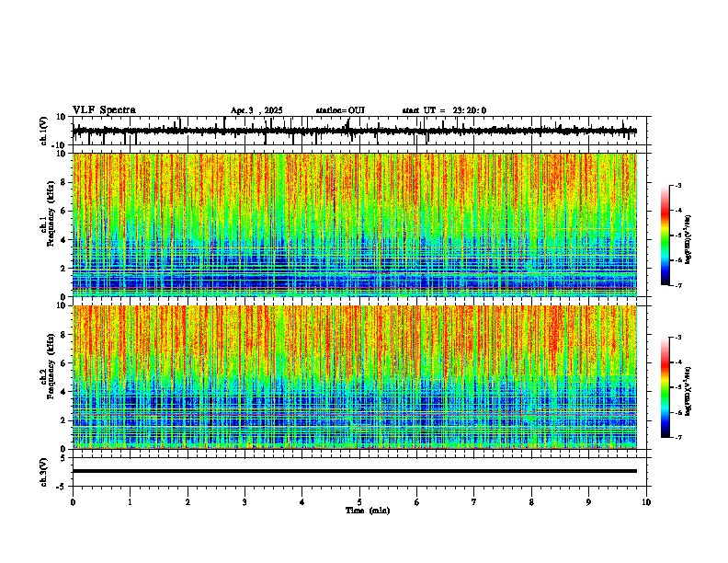This screenshot has width=728, height=563.
Task: Click the ch.2 spectrogram plot
Action: click(355, 377)
